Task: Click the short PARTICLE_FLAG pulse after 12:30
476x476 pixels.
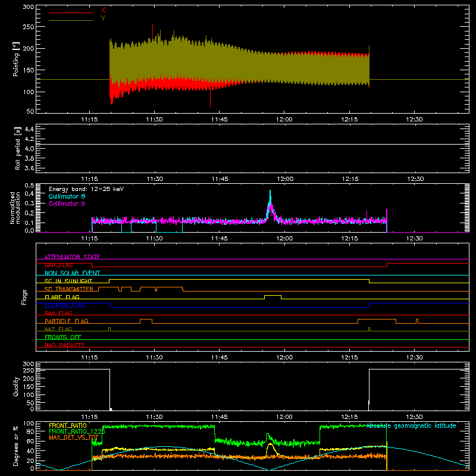Action: 417,321
